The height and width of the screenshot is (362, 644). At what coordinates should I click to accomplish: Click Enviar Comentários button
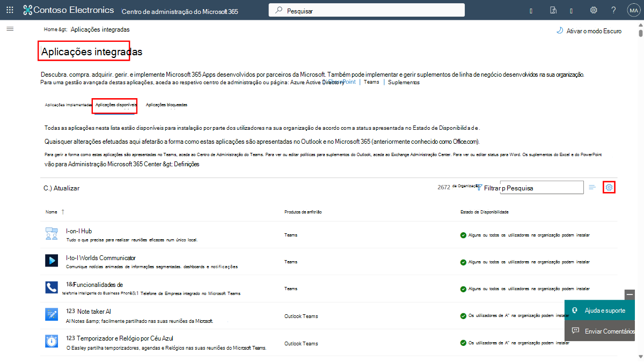[599, 331]
